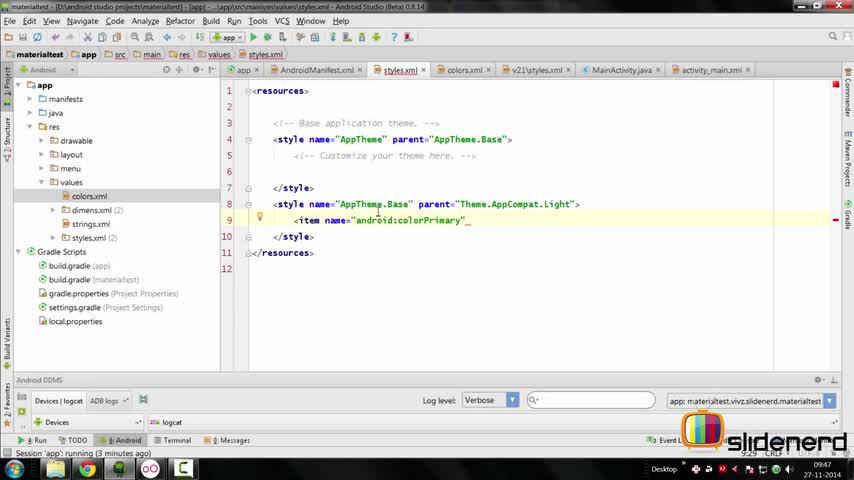
Task: Toggle the Gradle tool window on right edge
Action: (847, 215)
